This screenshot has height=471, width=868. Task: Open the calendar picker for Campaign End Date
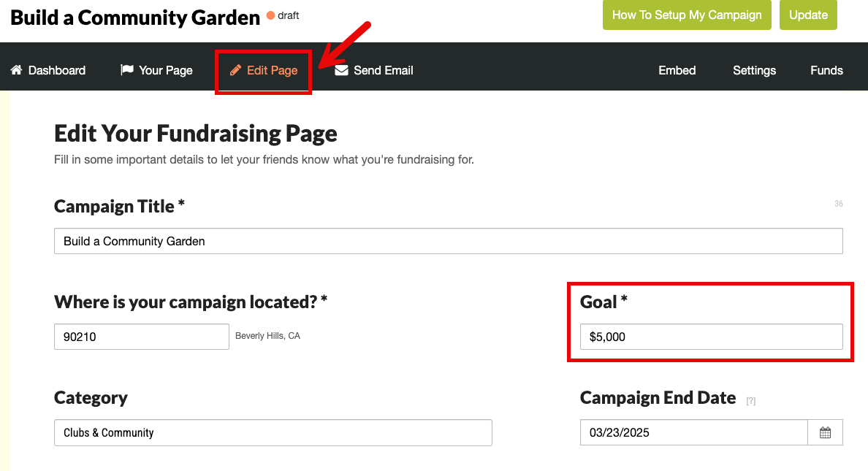point(826,432)
